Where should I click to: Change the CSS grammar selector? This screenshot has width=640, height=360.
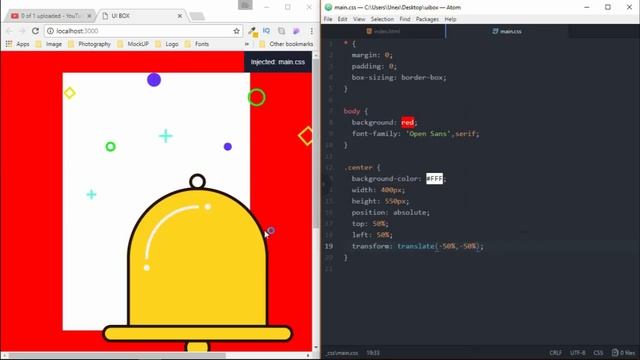tap(598, 353)
